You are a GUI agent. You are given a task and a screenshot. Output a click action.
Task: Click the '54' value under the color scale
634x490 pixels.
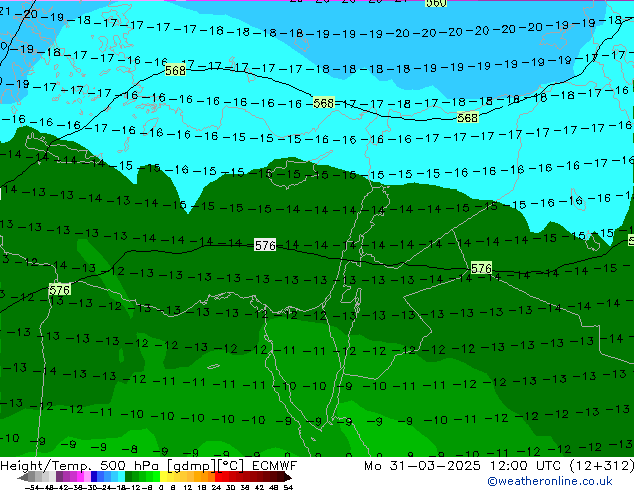288,487
